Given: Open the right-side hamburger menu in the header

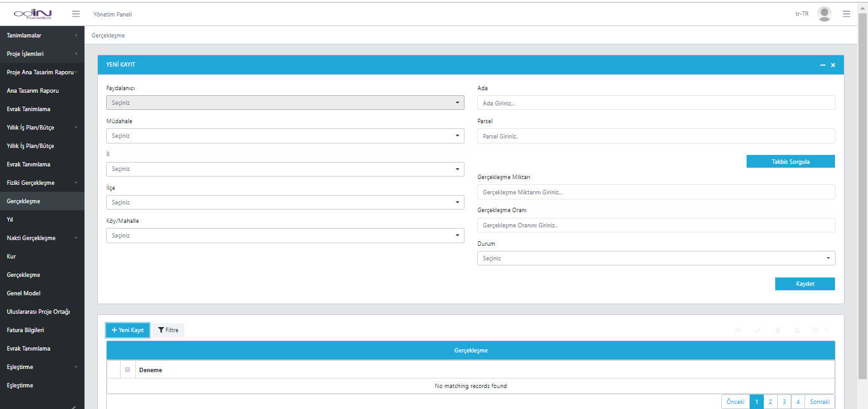Looking at the screenshot, I should [x=846, y=14].
